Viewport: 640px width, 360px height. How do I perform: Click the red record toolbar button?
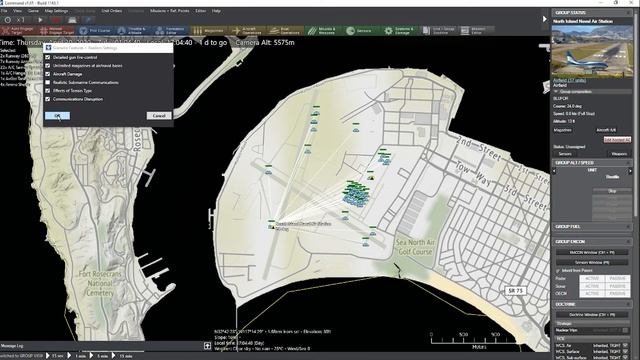pos(56,20)
